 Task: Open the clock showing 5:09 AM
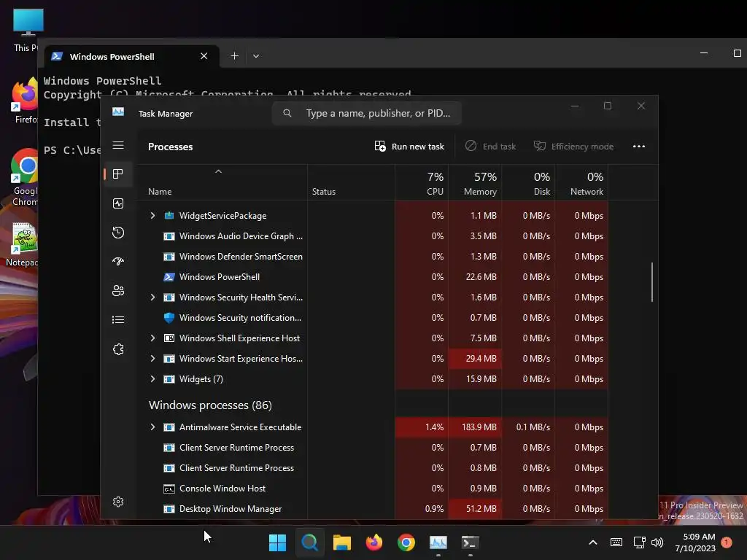(695, 542)
